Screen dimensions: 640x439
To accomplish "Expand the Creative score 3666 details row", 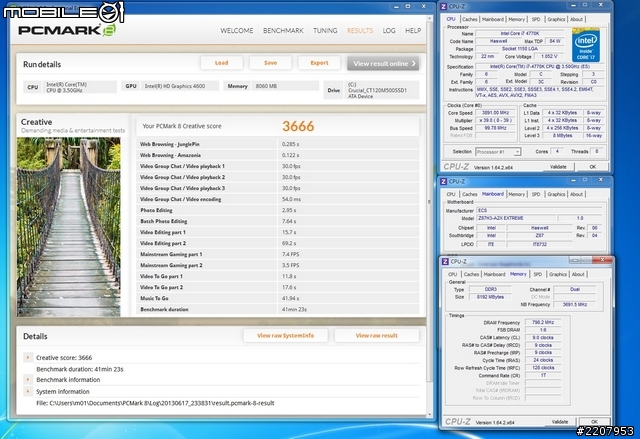I will [x=28, y=357].
